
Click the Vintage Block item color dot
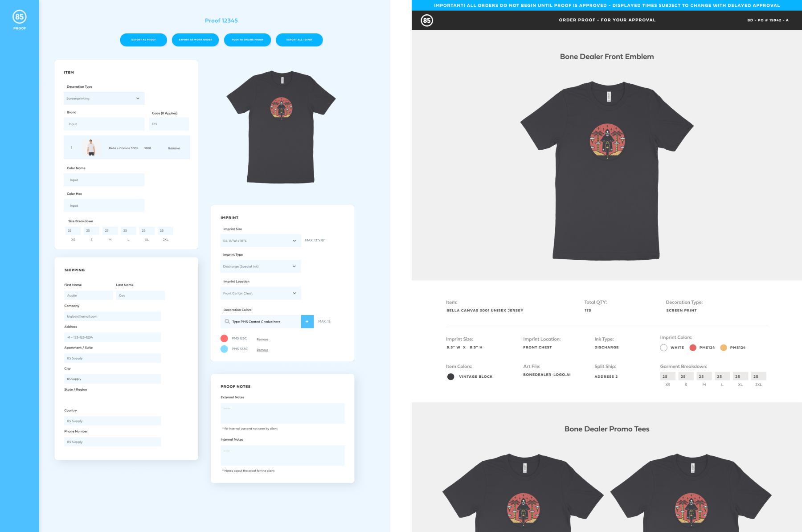point(450,377)
